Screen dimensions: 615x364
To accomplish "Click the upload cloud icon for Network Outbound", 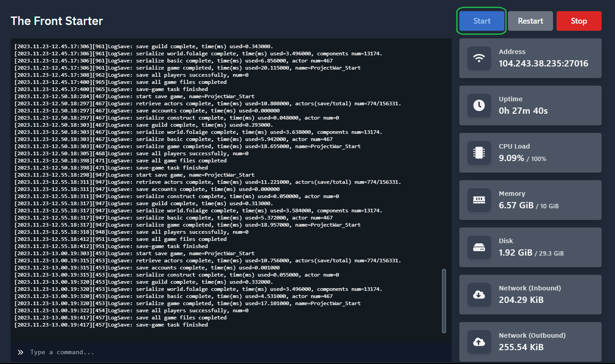I will point(479,342).
